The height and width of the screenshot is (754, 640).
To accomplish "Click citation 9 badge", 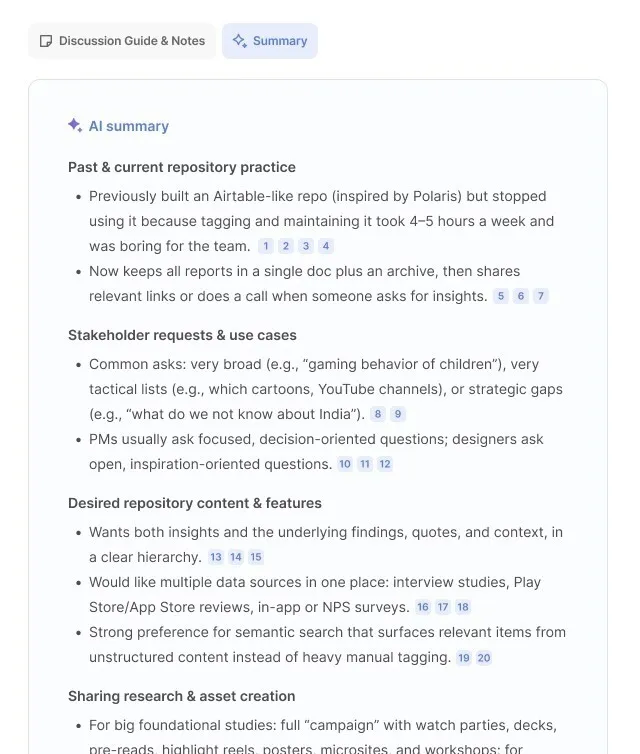I will 398,414.
